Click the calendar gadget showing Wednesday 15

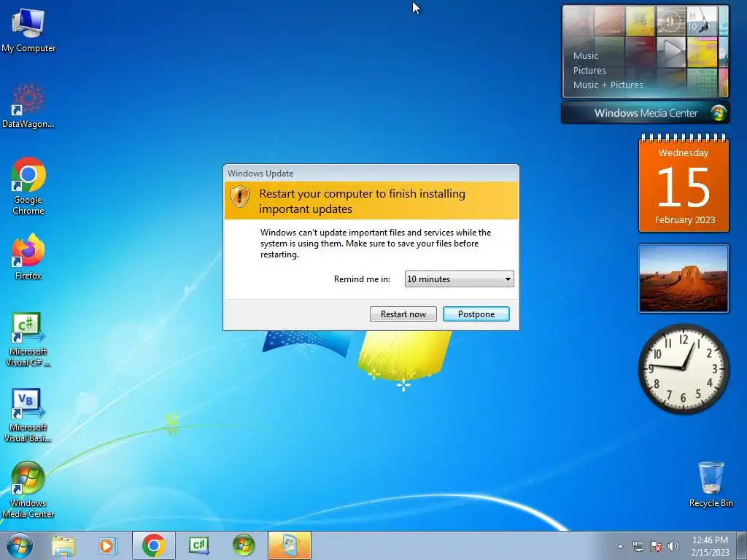coord(684,184)
